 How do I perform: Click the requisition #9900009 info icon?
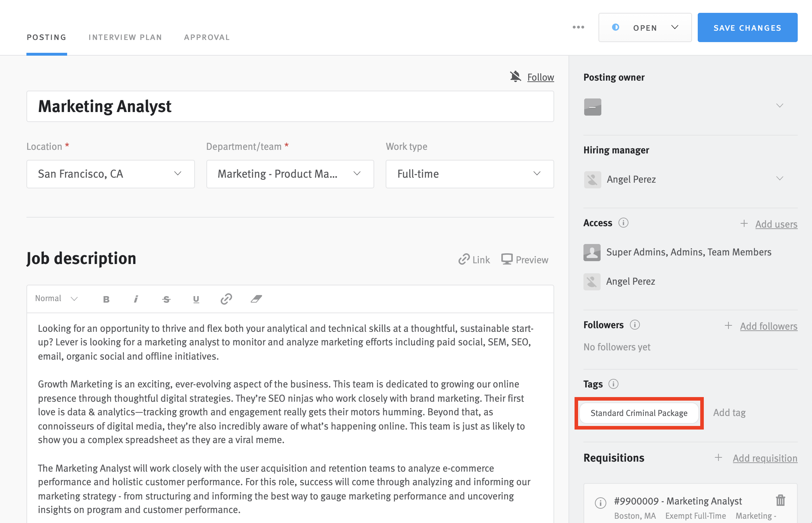[x=601, y=503]
